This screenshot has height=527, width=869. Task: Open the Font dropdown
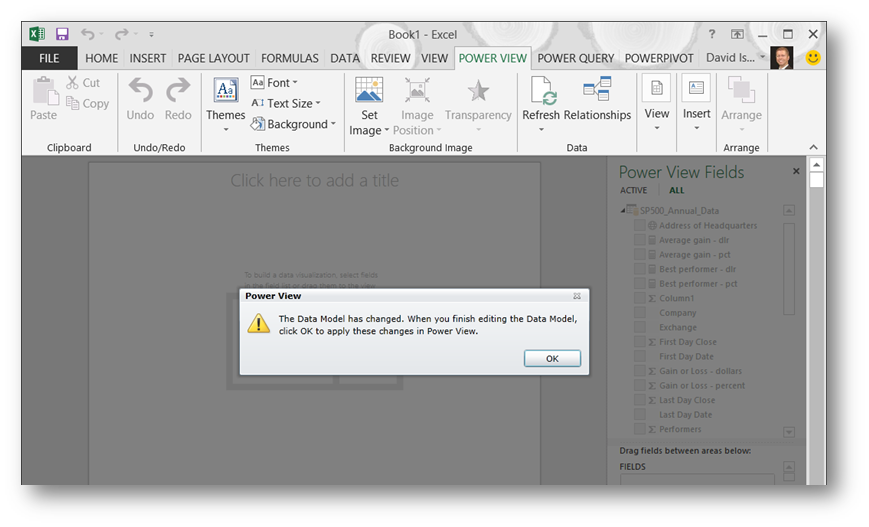coord(274,83)
